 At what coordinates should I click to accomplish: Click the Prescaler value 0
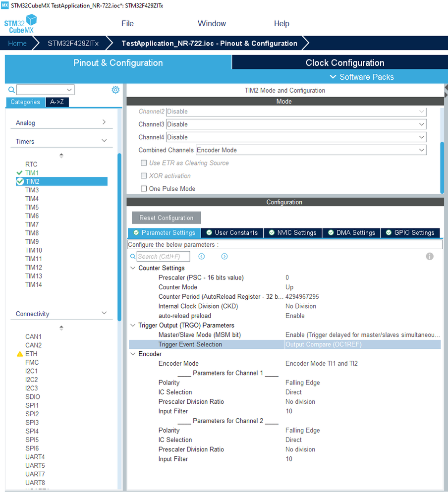click(287, 277)
